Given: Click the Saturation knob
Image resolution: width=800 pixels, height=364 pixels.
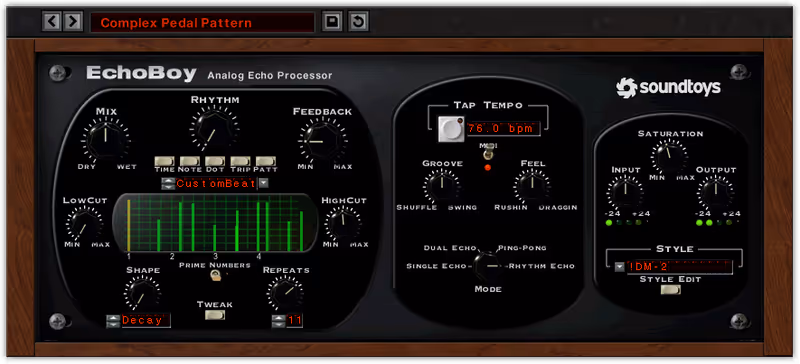Looking at the screenshot, I should [x=670, y=156].
